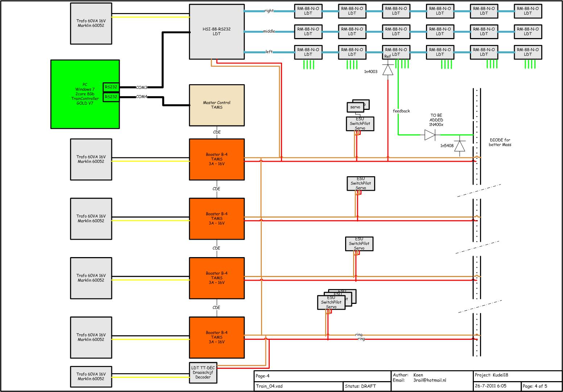Click the 'right' bus label
Screen dimensions: 563x392
tap(269, 11)
